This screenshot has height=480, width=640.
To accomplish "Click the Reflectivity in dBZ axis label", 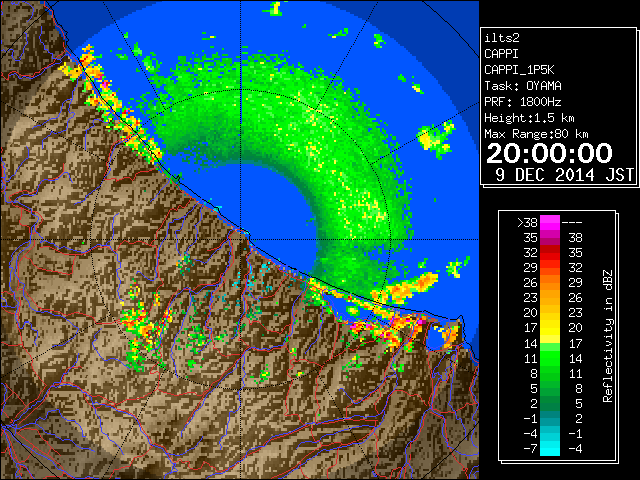I will 608,336.
